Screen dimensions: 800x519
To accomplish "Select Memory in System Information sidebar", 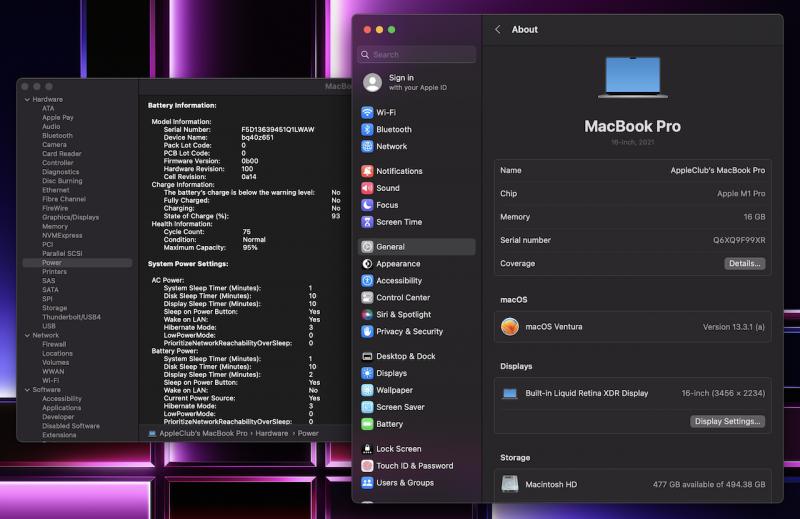I will coord(55,226).
